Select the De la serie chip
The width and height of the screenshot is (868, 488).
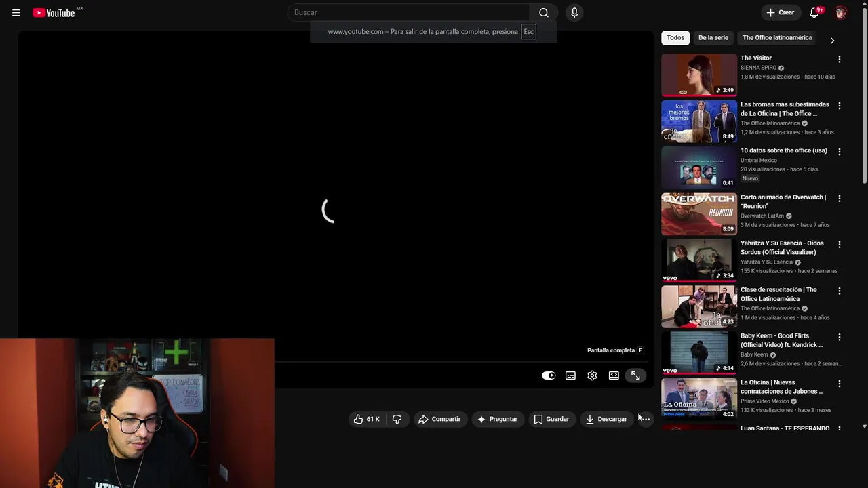(713, 38)
